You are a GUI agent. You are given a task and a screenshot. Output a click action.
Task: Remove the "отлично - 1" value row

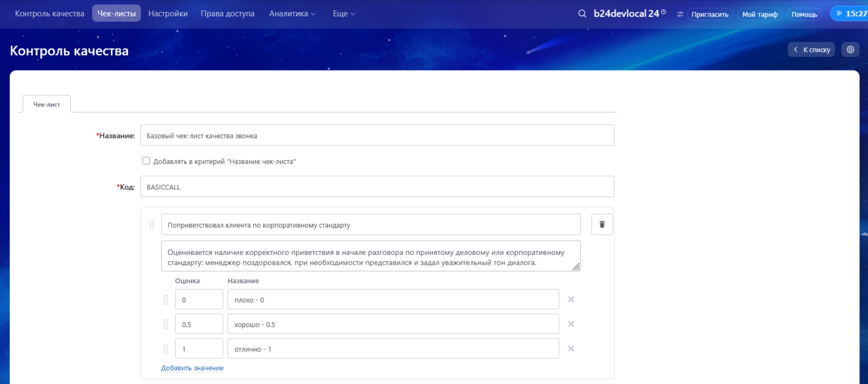tap(571, 349)
